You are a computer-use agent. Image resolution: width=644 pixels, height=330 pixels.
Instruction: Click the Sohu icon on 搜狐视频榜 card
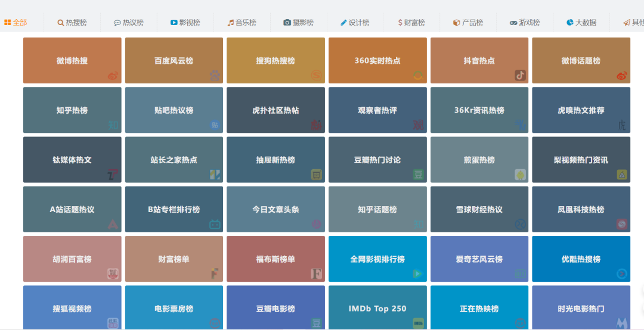point(113,323)
